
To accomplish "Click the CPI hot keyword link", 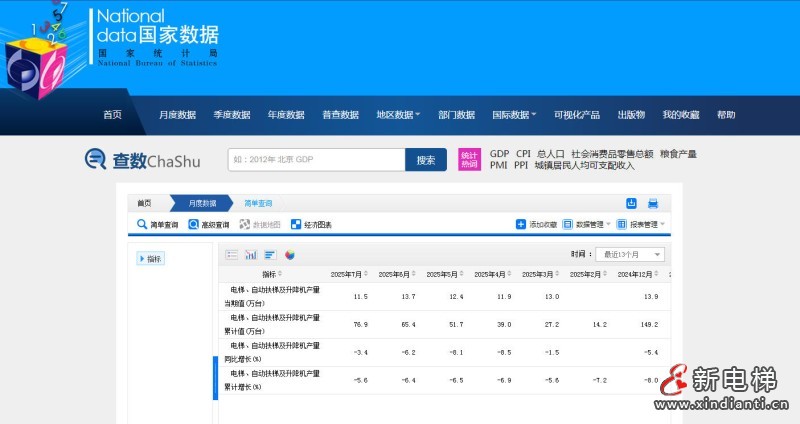I will coord(523,154).
